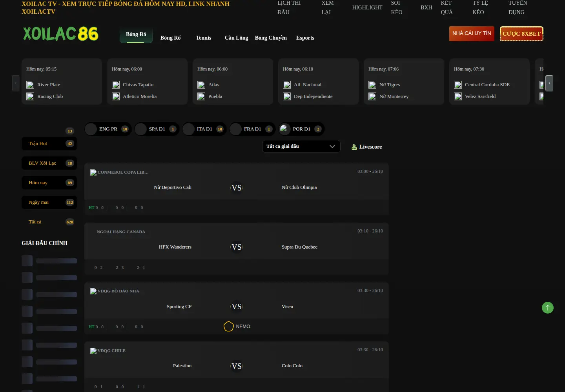This screenshot has height=392, width=565.
Task: Select the Cầu Lông sport tab
Action: (x=237, y=38)
